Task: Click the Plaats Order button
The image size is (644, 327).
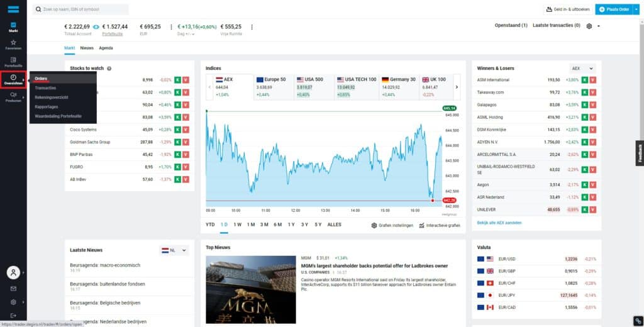Action: coord(614,9)
